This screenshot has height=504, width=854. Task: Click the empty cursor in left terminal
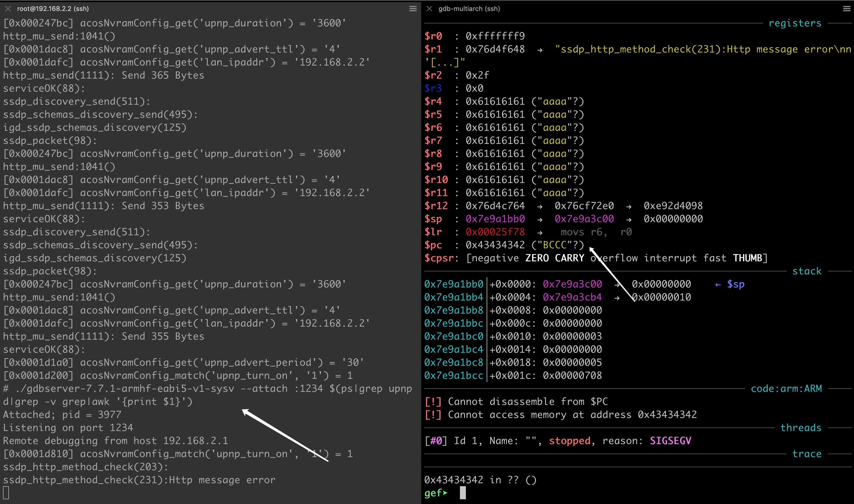6,492
